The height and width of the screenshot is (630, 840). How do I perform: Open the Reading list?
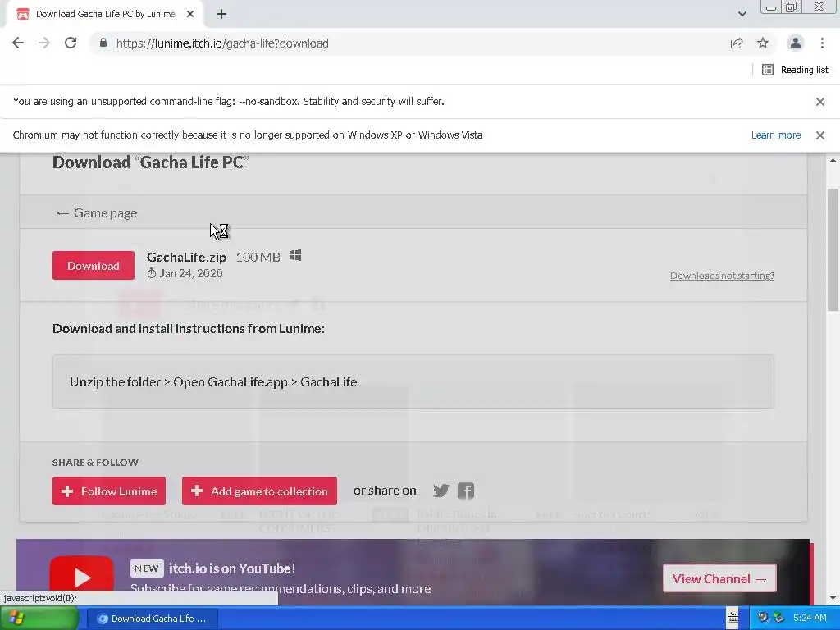click(x=796, y=70)
